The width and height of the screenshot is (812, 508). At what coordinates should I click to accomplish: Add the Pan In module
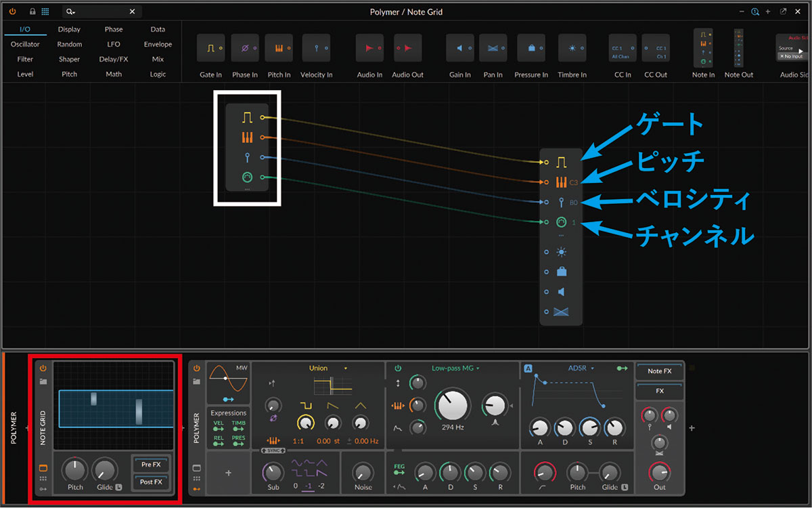click(493, 48)
